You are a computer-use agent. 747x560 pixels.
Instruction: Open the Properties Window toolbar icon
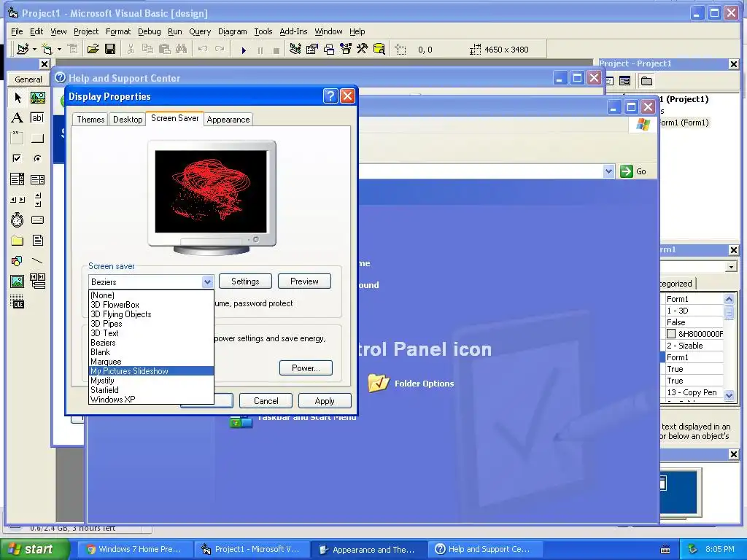[312, 49]
